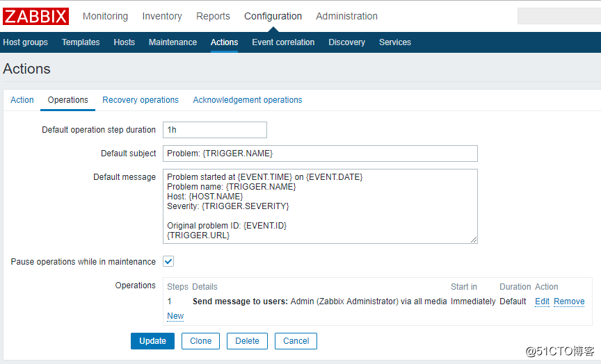Image resolution: width=601 pixels, height=364 pixels.
Task: Click 'Pause operations while in maintenance' label
Action: coord(83,262)
